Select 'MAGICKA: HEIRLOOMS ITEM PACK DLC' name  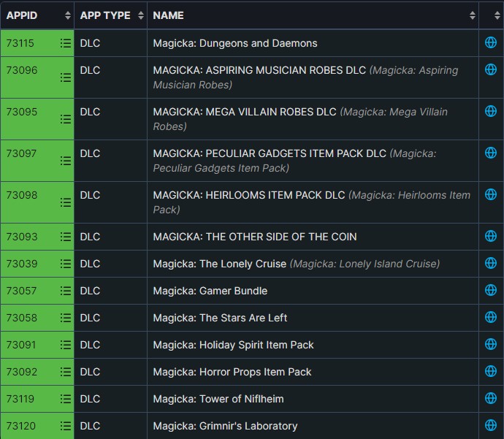[x=249, y=195]
